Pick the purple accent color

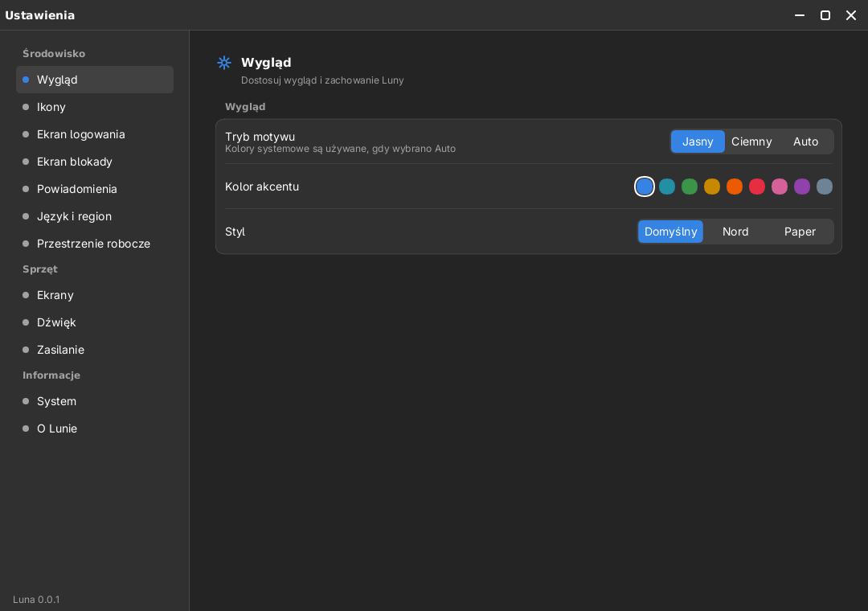[x=802, y=187]
